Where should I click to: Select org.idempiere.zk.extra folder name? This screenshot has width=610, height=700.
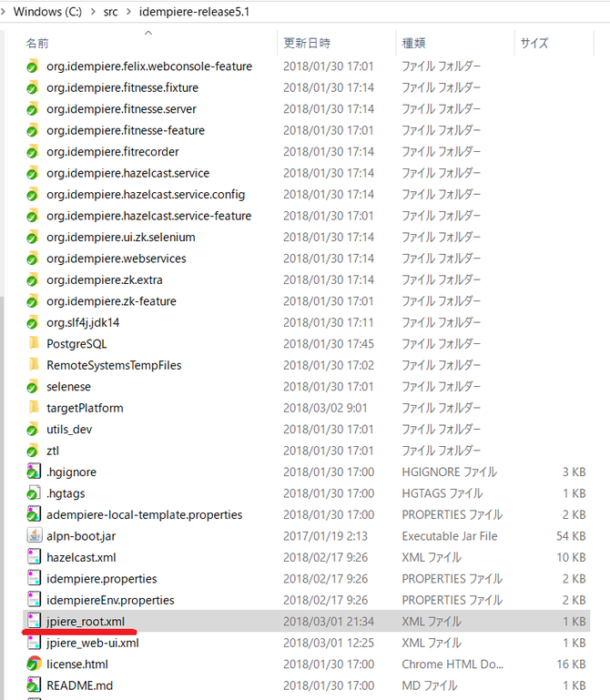[105, 280]
